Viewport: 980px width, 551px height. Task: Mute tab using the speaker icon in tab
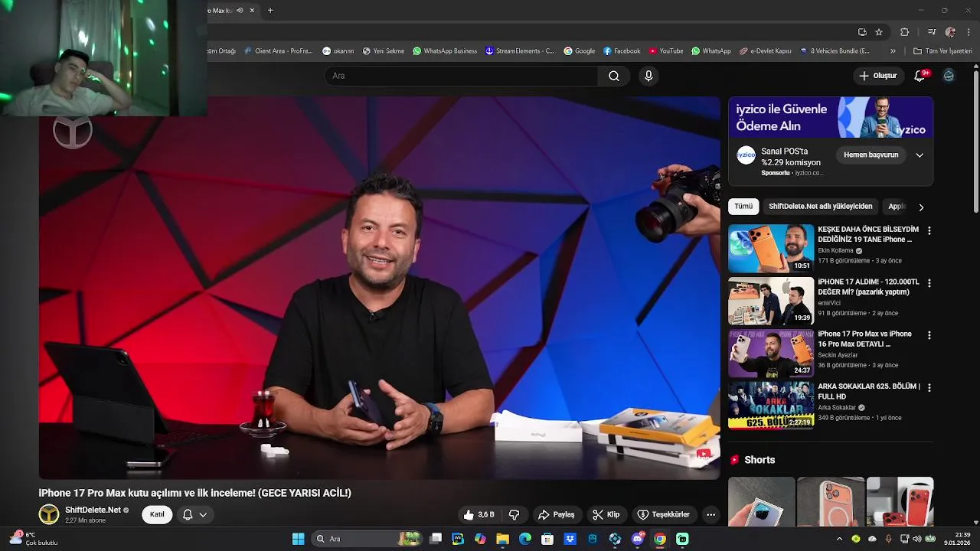click(240, 11)
